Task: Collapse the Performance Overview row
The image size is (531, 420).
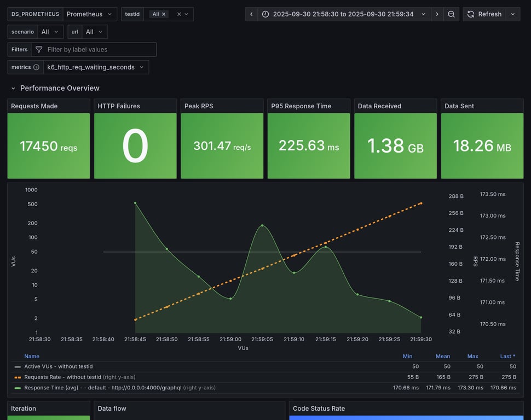Action: coord(13,88)
